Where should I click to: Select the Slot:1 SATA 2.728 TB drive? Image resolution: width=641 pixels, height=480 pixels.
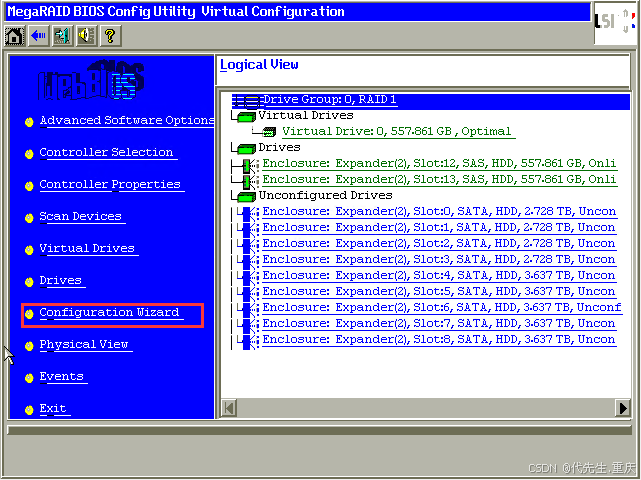click(439, 228)
